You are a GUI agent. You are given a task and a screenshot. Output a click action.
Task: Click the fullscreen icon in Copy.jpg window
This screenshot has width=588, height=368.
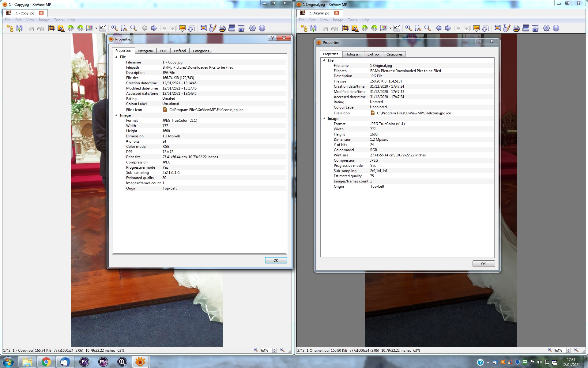[203, 28]
